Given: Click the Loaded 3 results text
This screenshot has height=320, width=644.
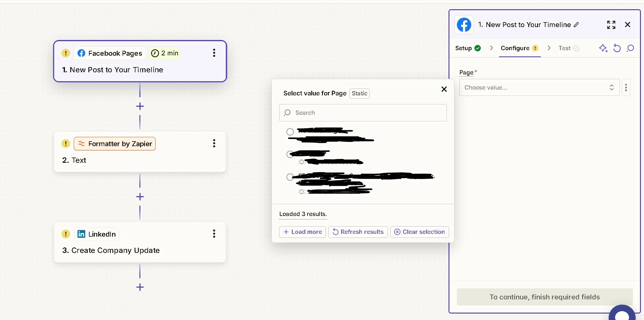Looking at the screenshot, I should click(x=303, y=214).
